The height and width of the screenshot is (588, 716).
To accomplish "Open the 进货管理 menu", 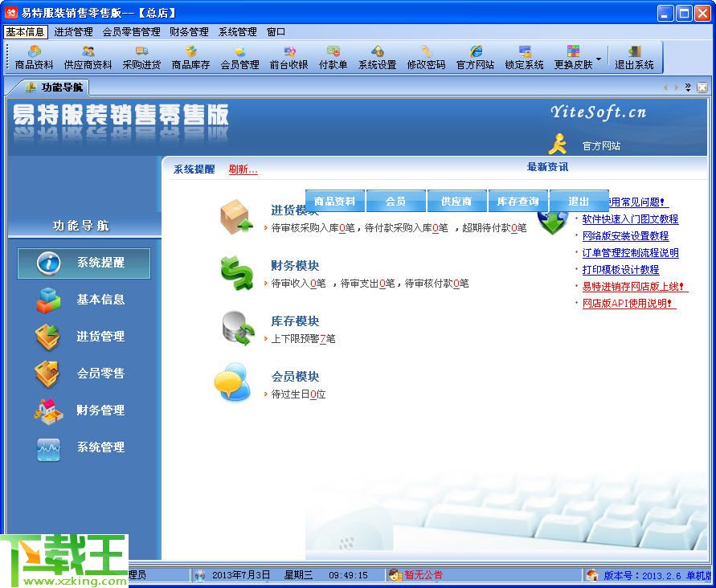I will pos(73,32).
